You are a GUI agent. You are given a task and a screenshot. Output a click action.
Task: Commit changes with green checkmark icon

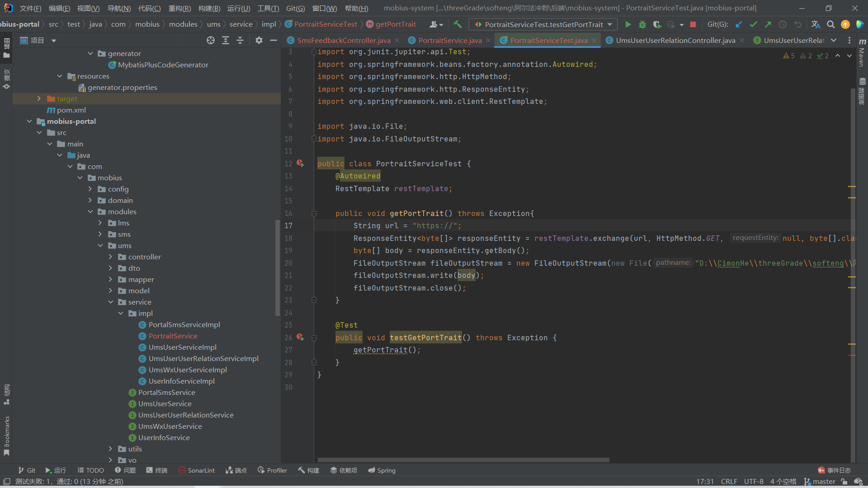click(753, 24)
